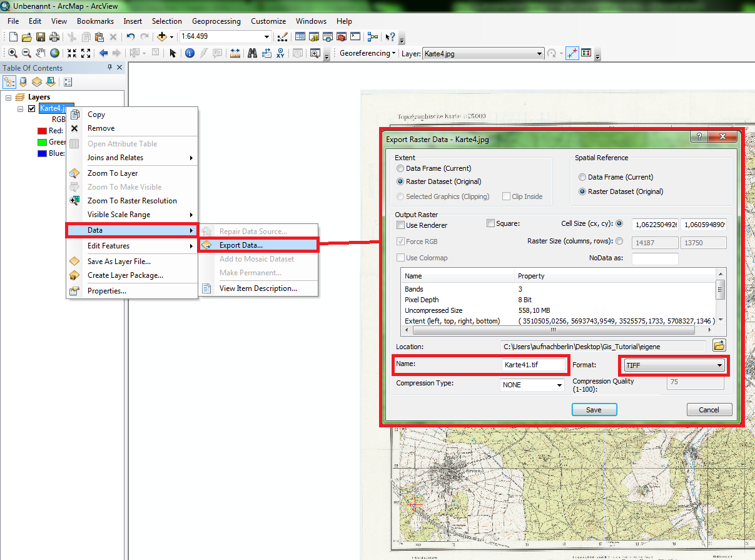
Task: Click the Red band color swatch
Action: tap(42, 131)
